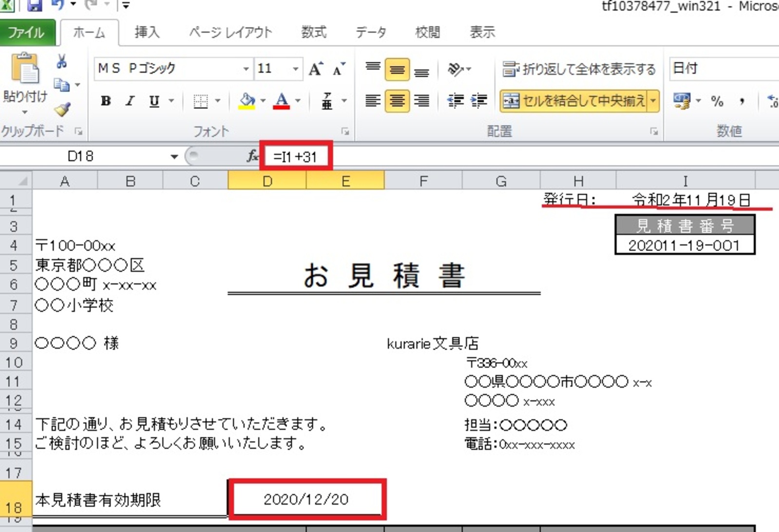Click the Format Painter brush icon
Viewport: 779px width, 532px height.
point(62,109)
